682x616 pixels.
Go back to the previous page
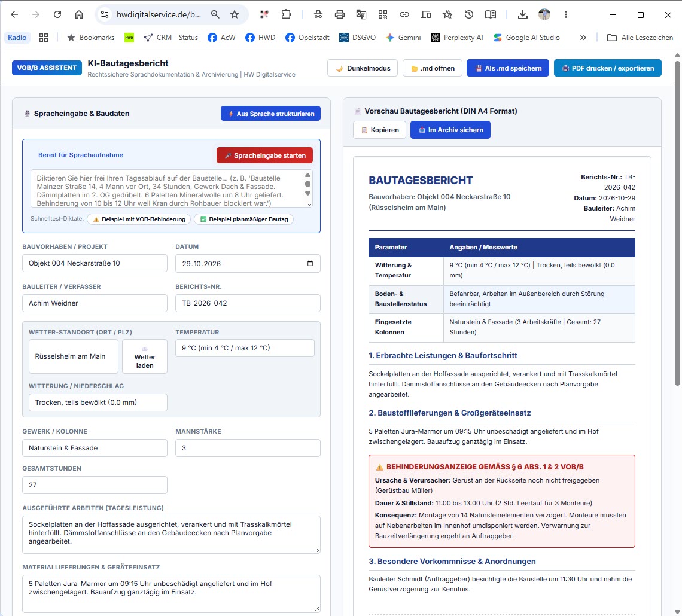14,14
